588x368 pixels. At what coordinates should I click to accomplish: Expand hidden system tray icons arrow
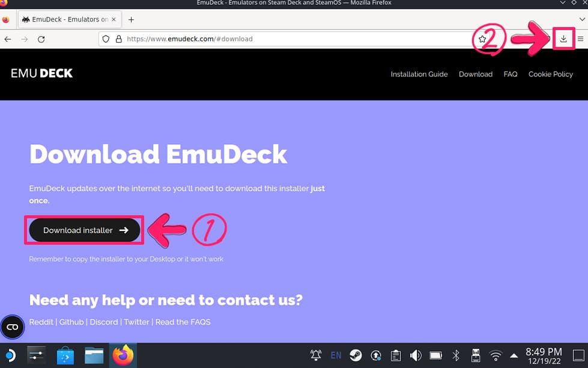(x=514, y=355)
